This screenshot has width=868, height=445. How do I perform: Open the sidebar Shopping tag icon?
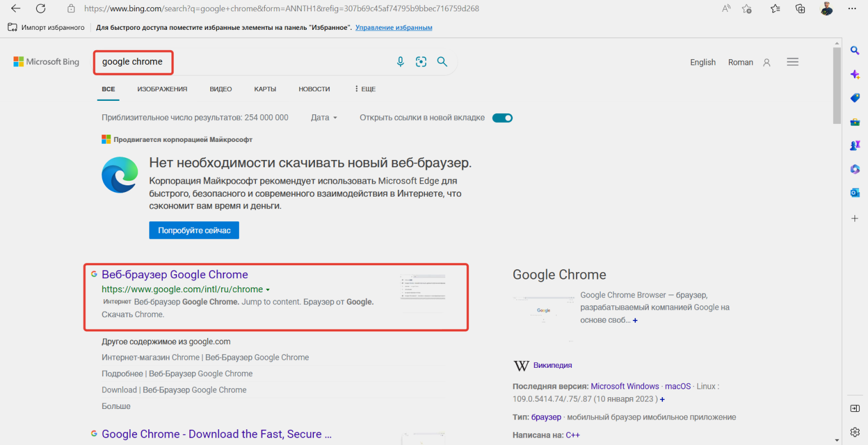pos(855,98)
